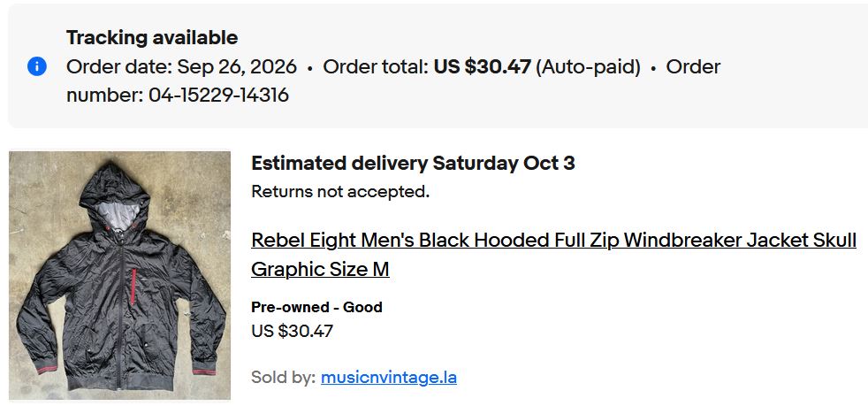Click the Order total: label
The image size is (868, 406).
pyautogui.click(x=376, y=67)
